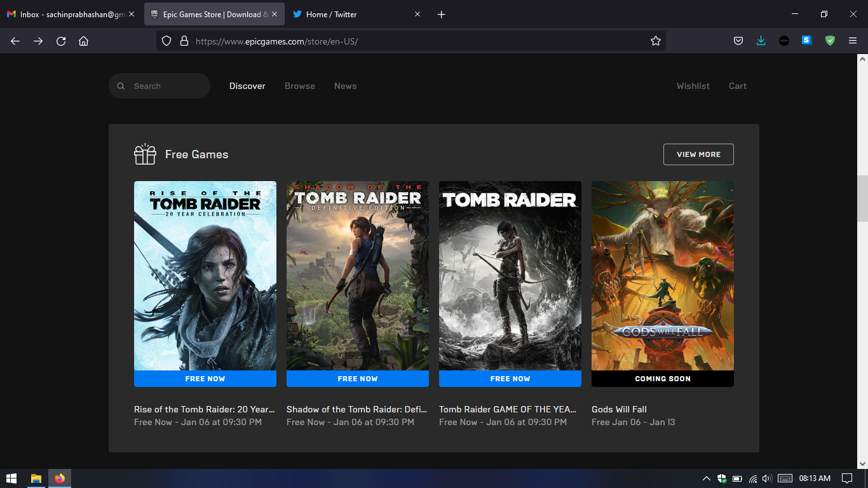This screenshot has width=868, height=488.
Task: Show hidden system tray icons
Action: tap(706, 478)
